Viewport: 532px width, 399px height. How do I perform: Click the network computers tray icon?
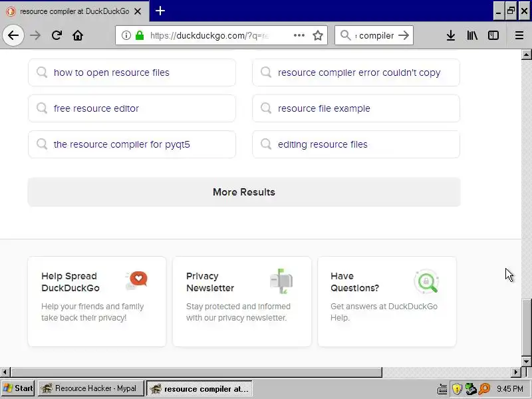coord(471,389)
